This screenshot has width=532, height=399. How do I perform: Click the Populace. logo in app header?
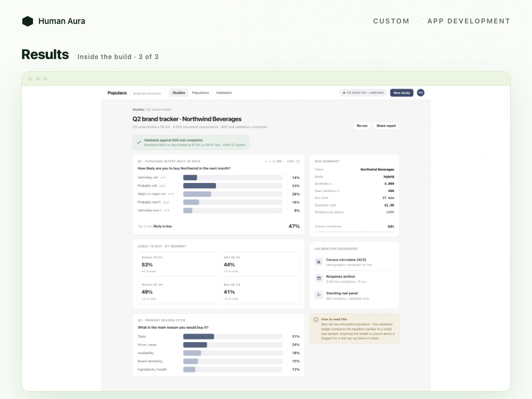pyautogui.click(x=118, y=93)
